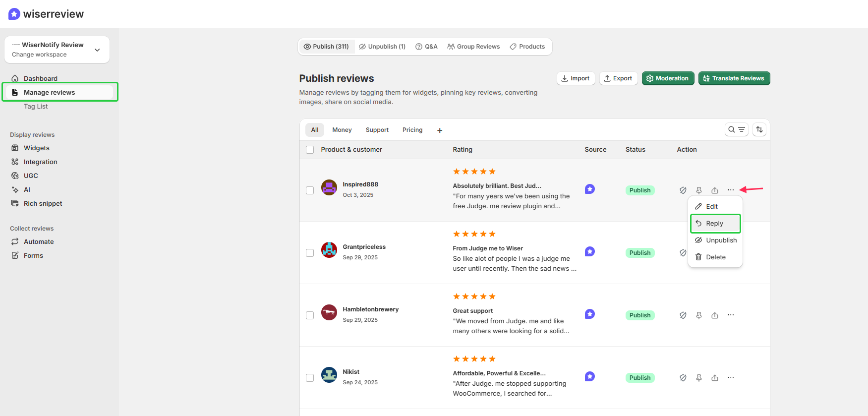Click the Nikist avatar
Viewport: 868px width, 416px height.
[x=329, y=375]
